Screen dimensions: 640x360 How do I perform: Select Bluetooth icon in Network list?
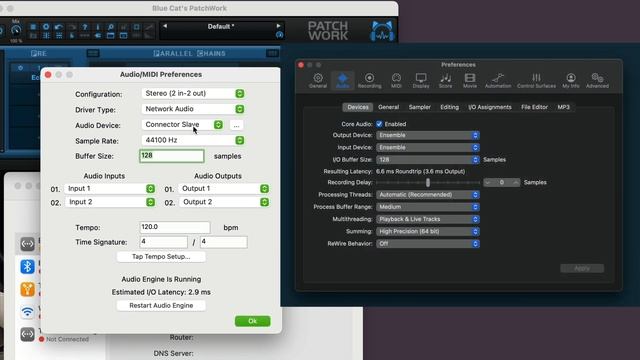pyautogui.click(x=27, y=267)
